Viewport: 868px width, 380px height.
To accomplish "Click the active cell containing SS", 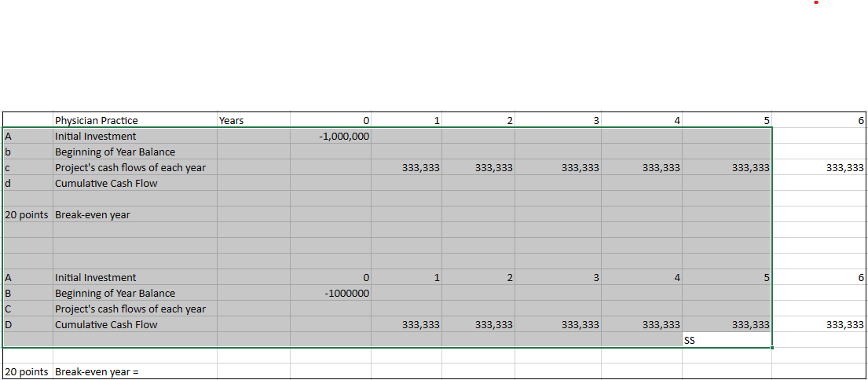I will click(x=727, y=340).
